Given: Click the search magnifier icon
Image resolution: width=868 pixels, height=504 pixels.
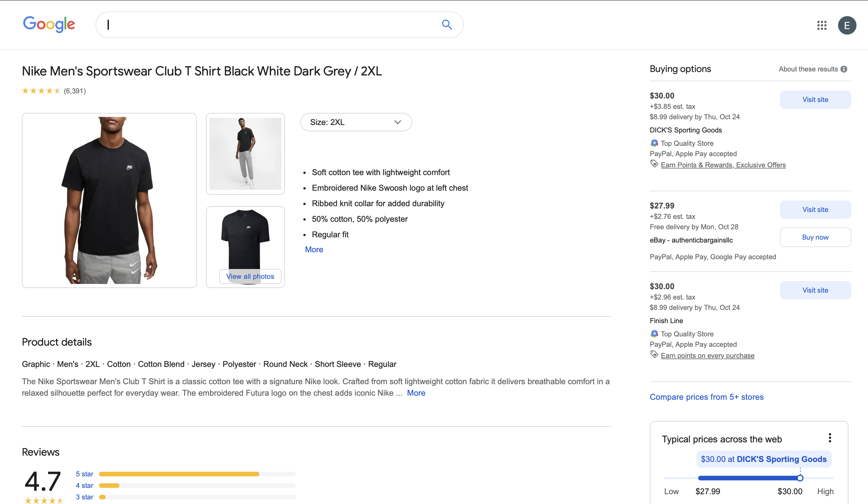Looking at the screenshot, I should (447, 24).
